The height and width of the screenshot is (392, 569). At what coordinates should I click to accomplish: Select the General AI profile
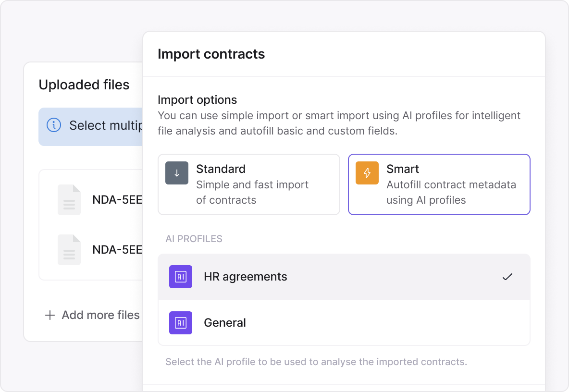click(x=344, y=323)
